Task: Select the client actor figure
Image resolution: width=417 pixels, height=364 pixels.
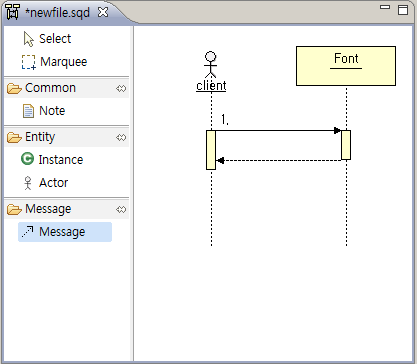Action: (x=210, y=64)
